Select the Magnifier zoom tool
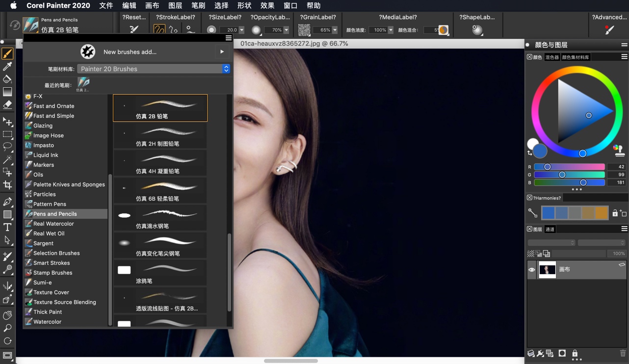This screenshot has height=364, width=629. pos(7,328)
